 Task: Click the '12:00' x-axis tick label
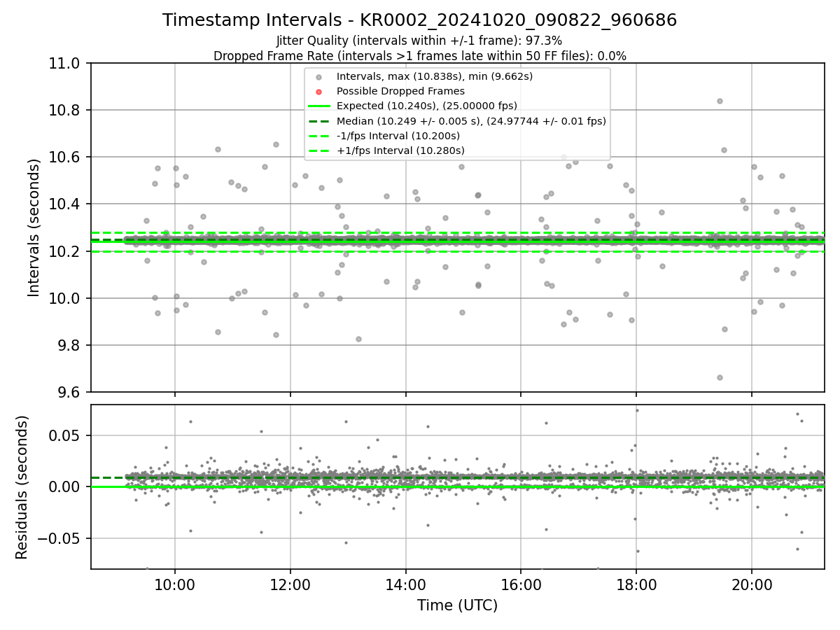290,586
